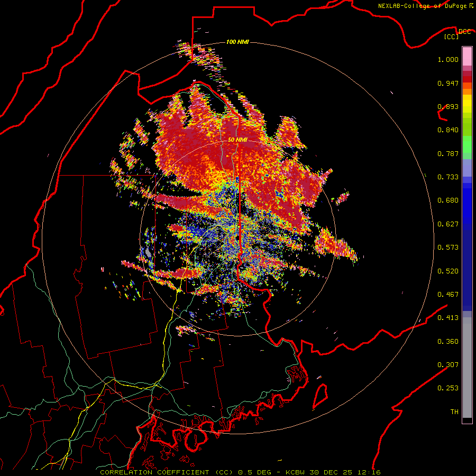The height and width of the screenshot is (476, 476).
Task: Click the DCC label above the color scale
Action: tap(465, 32)
